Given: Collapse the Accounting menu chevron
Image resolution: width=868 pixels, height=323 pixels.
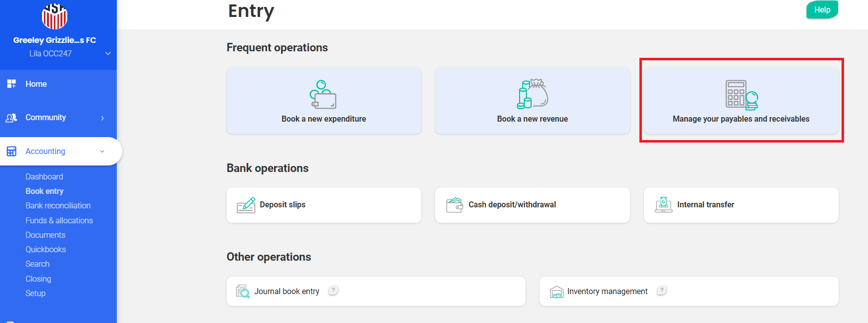Looking at the screenshot, I should pyautogui.click(x=102, y=152).
